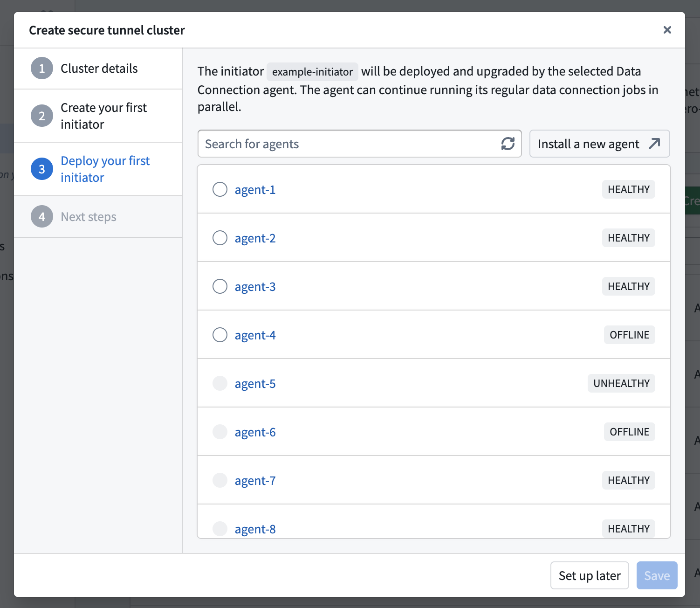Open the agent-4 link
Screen dimensions: 700x608
[255, 335]
